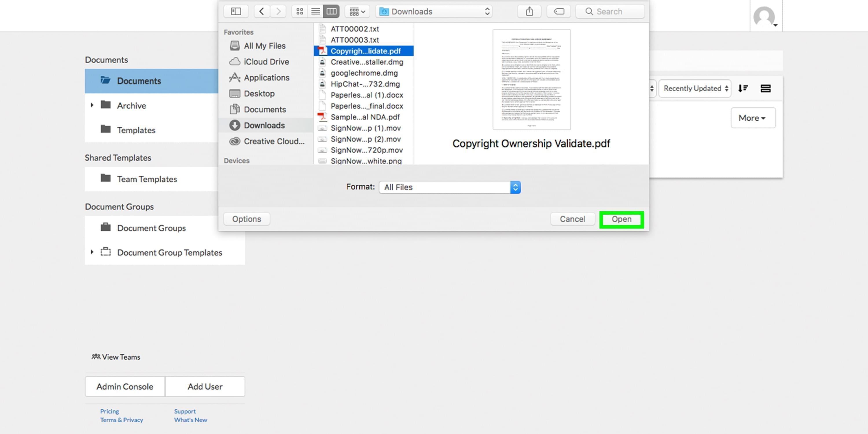Expand the Archive folder disclosure triangle
868x434 pixels.
click(92, 105)
